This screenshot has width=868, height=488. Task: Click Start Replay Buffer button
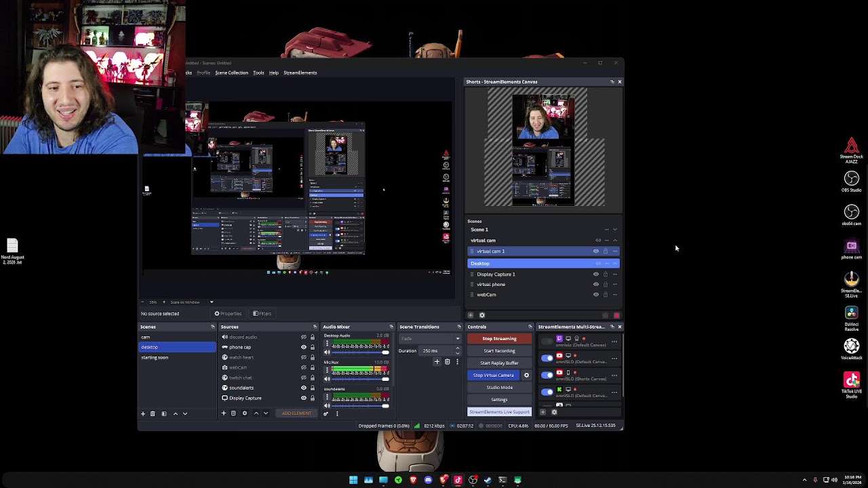499,363
